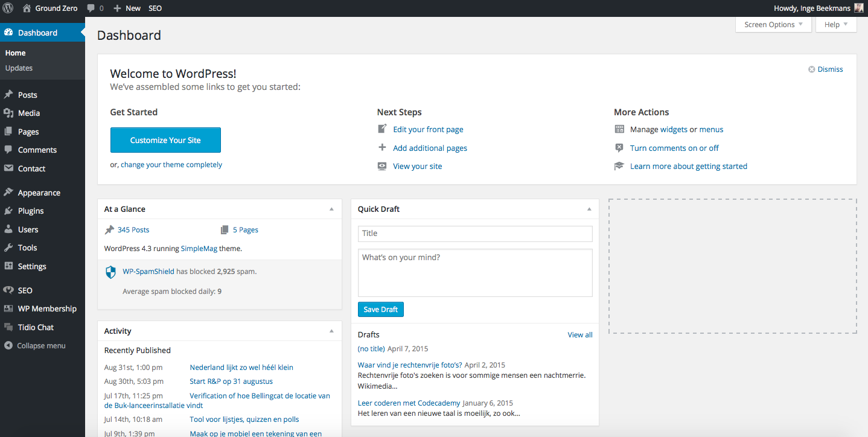Open the Help dropdown tab
This screenshot has height=437, width=868.
836,25
